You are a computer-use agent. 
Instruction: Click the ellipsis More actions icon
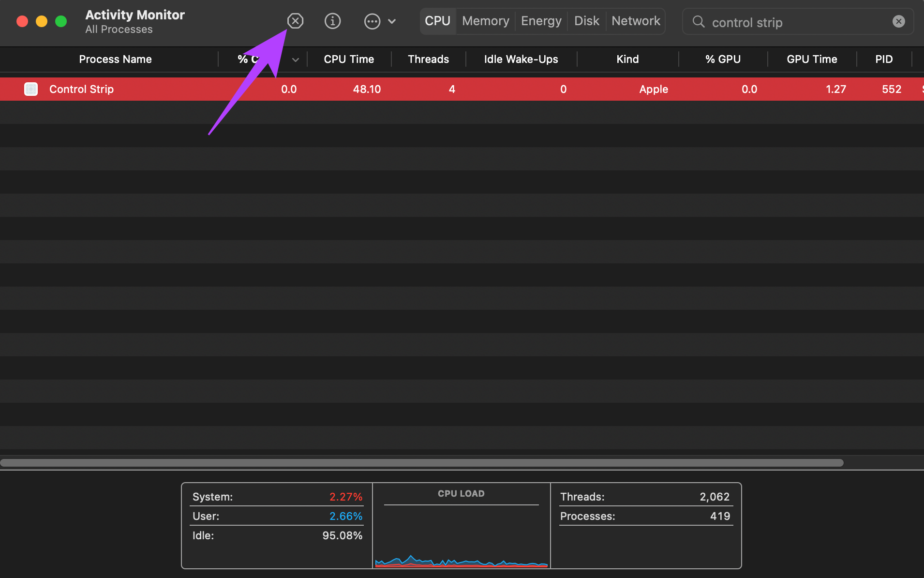tap(372, 21)
